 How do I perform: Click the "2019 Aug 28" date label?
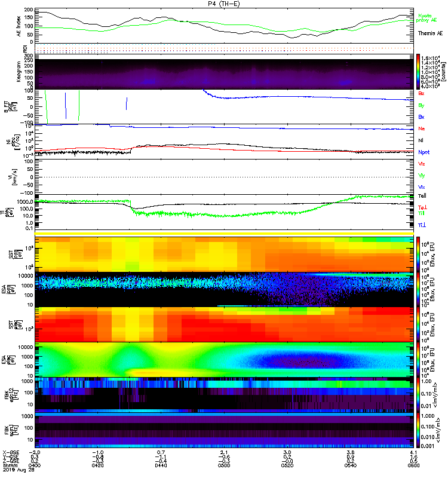pos(19,470)
